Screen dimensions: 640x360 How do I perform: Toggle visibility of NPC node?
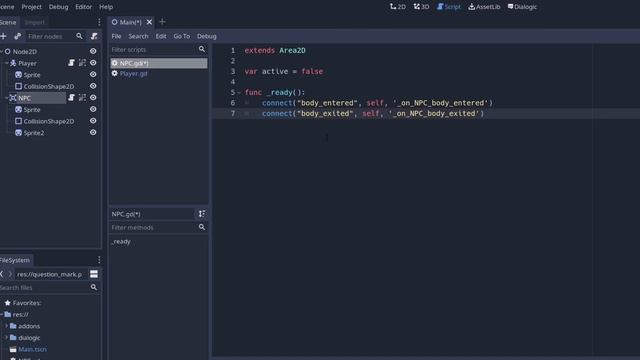(93, 98)
